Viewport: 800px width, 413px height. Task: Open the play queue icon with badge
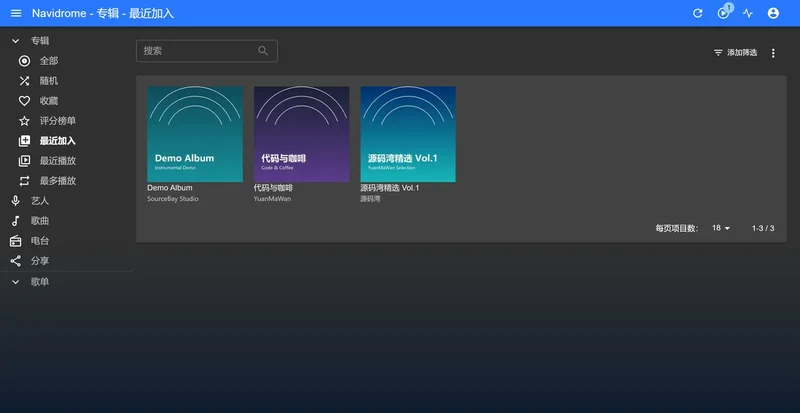(723, 13)
